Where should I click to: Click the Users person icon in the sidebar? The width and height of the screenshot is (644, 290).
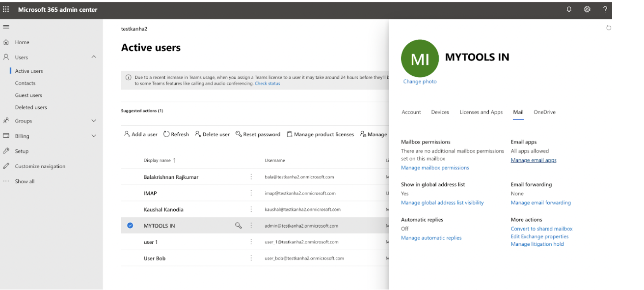pyautogui.click(x=6, y=57)
